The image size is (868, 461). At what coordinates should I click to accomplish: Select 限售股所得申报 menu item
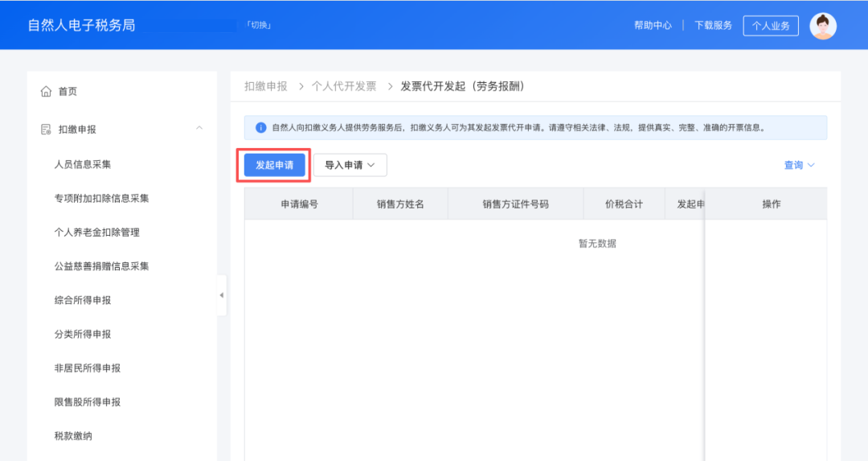click(87, 402)
